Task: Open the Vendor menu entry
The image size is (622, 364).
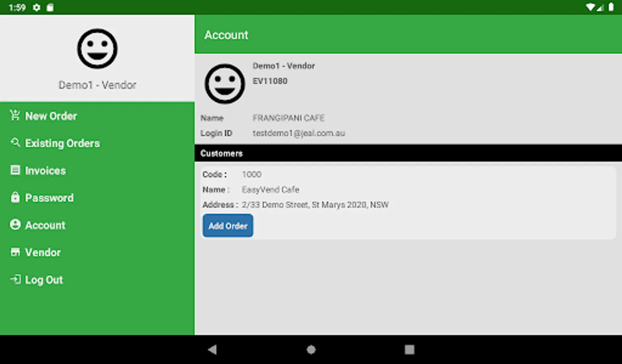Action: (x=97, y=252)
